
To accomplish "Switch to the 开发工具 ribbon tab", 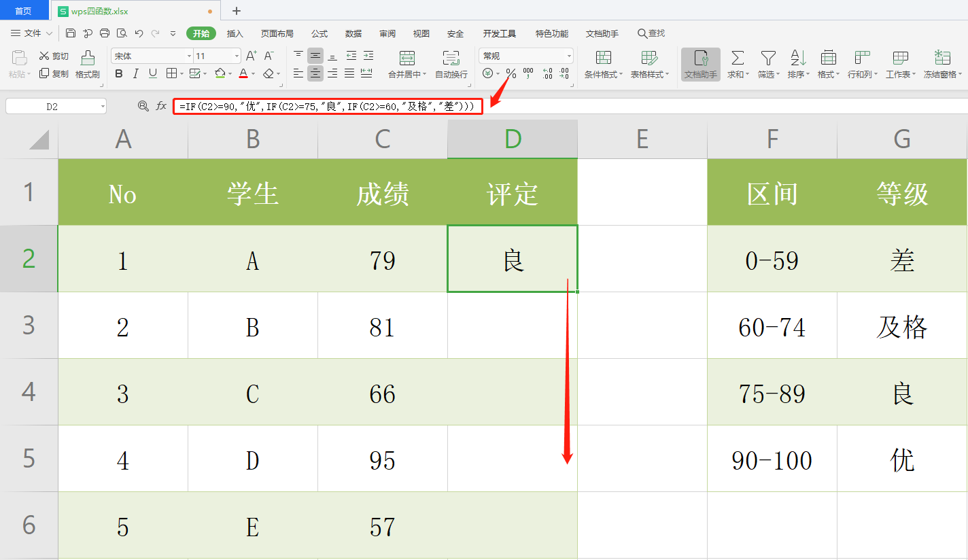I will (499, 33).
